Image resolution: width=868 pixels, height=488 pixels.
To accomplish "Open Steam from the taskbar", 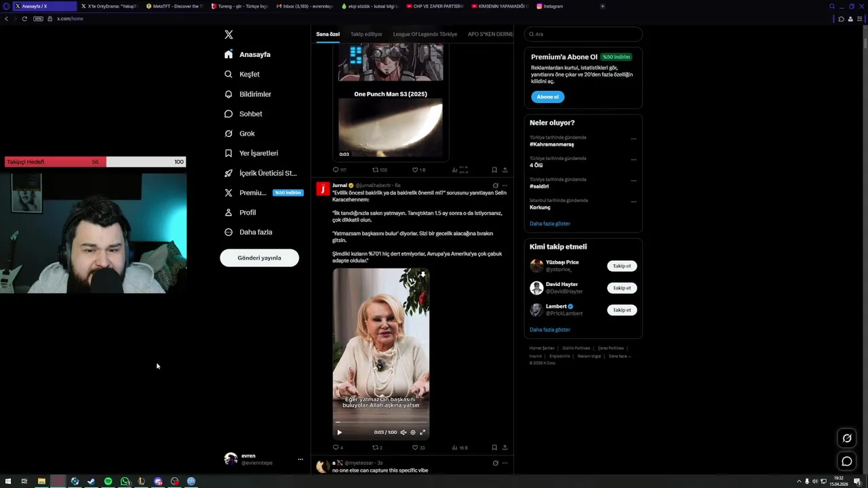I will (x=91, y=481).
